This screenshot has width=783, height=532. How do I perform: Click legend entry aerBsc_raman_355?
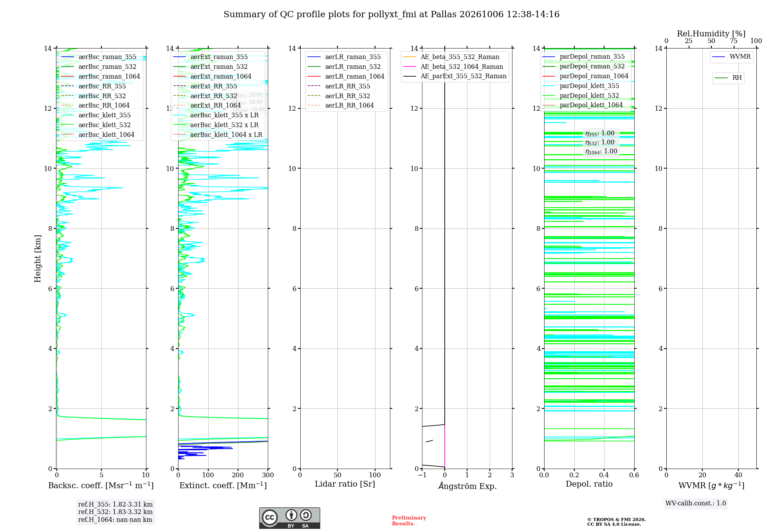(x=107, y=57)
